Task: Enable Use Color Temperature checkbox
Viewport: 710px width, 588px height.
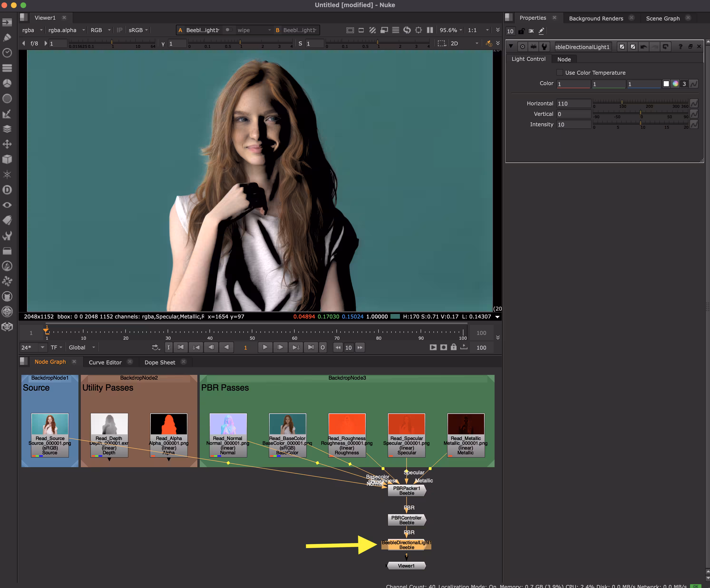Action: [x=560, y=72]
